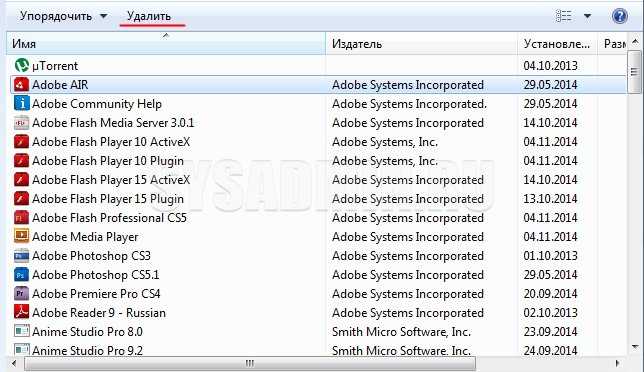Sort list by the Издатель column header
The image size is (644, 372).
point(421,44)
